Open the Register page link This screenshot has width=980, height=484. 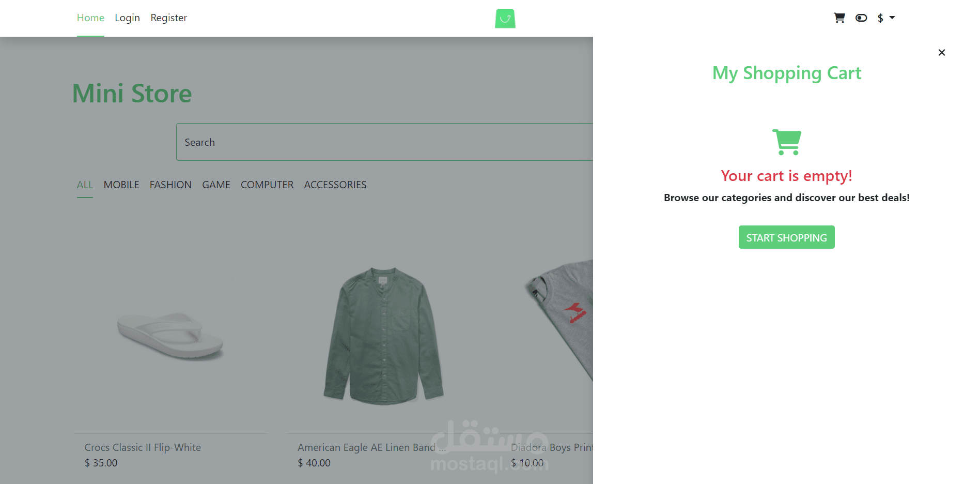tap(169, 18)
